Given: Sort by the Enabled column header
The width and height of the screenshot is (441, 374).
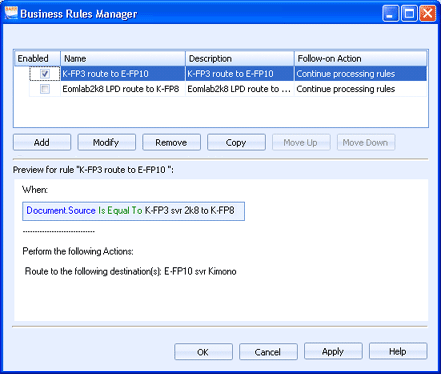Looking at the screenshot, I should coord(37,58).
